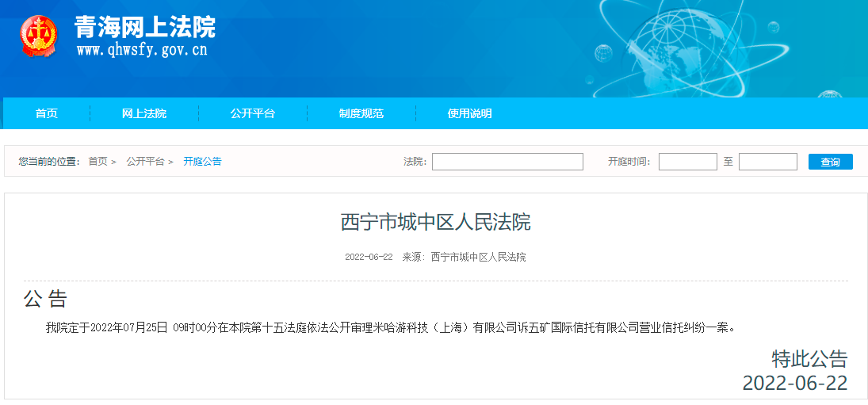Image resolution: width=868 pixels, height=405 pixels.
Task: Focus the 法院 search input field
Action: tap(507, 162)
